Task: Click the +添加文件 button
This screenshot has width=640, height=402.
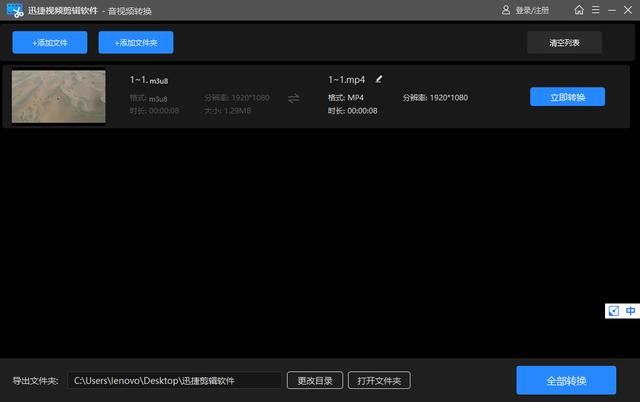Action: (x=50, y=42)
